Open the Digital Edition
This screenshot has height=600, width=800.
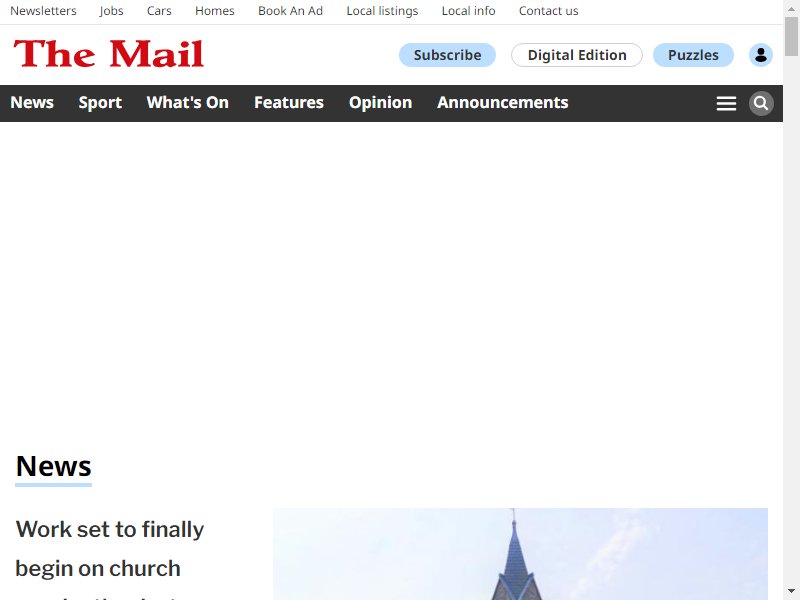[x=577, y=55]
